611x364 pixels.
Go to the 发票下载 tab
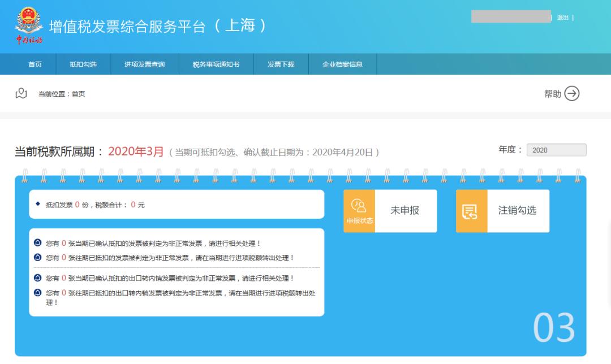tap(281, 64)
